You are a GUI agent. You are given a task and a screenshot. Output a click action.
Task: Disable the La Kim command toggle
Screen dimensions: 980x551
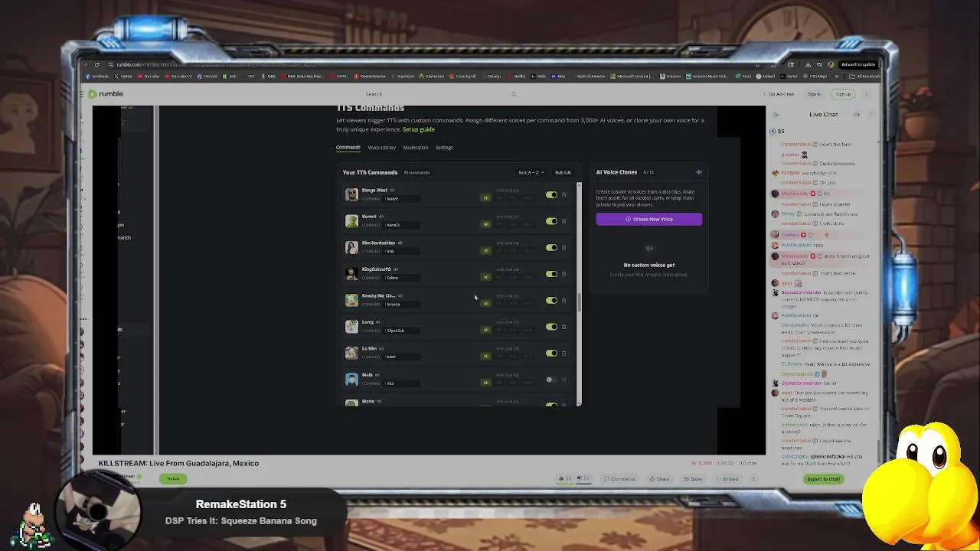pos(551,353)
